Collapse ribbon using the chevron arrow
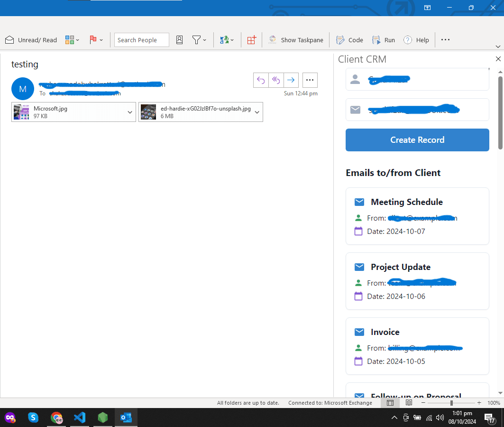 coord(498,46)
